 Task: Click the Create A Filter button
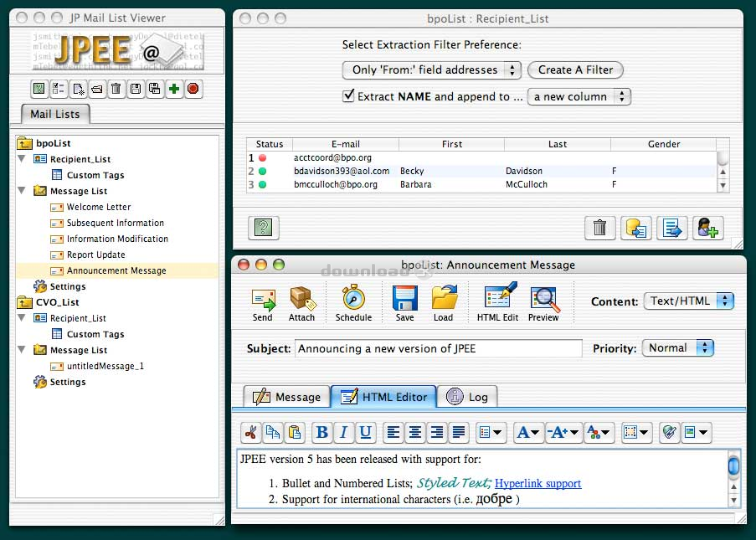pyautogui.click(x=576, y=70)
